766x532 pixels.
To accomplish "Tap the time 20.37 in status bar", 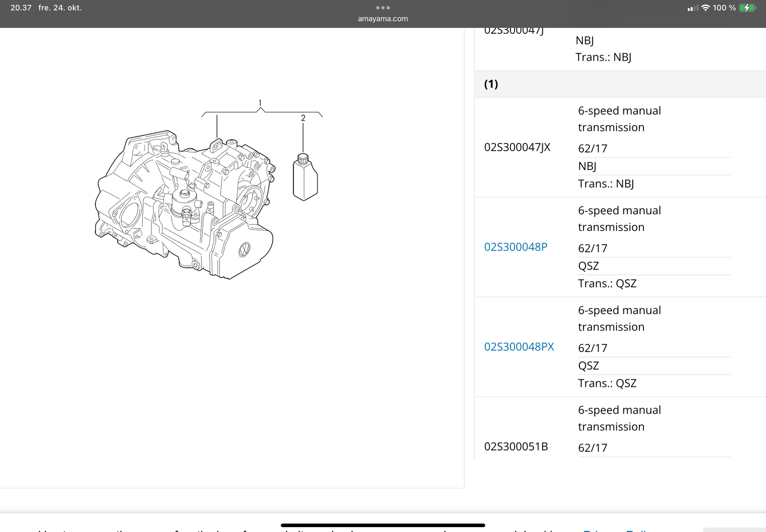I will click(x=21, y=8).
